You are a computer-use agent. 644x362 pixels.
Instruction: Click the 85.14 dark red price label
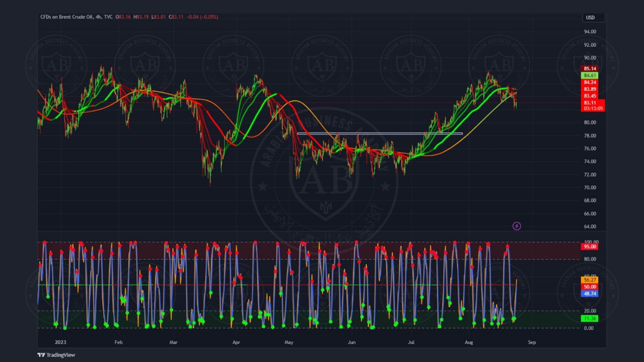pos(589,69)
